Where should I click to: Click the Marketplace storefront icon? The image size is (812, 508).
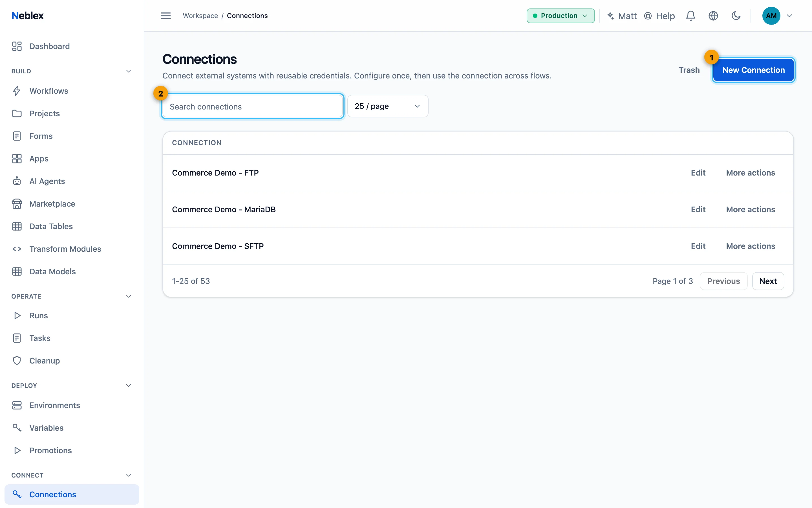click(17, 203)
